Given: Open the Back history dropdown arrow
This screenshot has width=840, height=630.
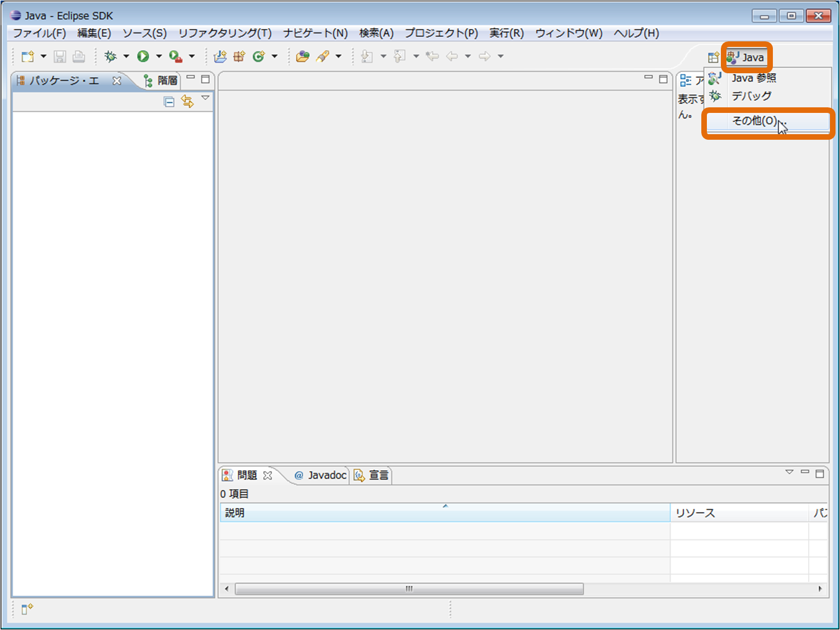Looking at the screenshot, I should tap(468, 56).
